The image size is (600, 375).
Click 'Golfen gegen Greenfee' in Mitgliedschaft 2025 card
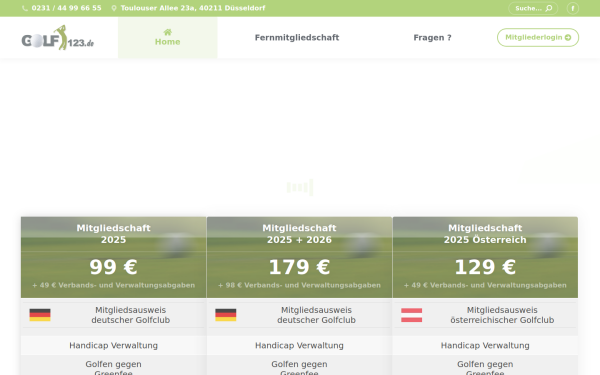pyautogui.click(x=114, y=368)
